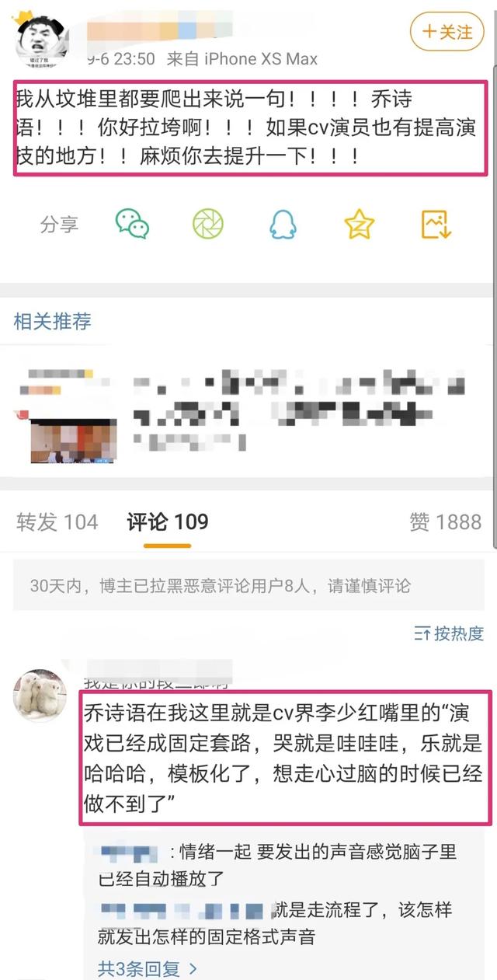The image size is (497, 980).
Task: Save post as image icon
Action: pyautogui.click(x=436, y=224)
